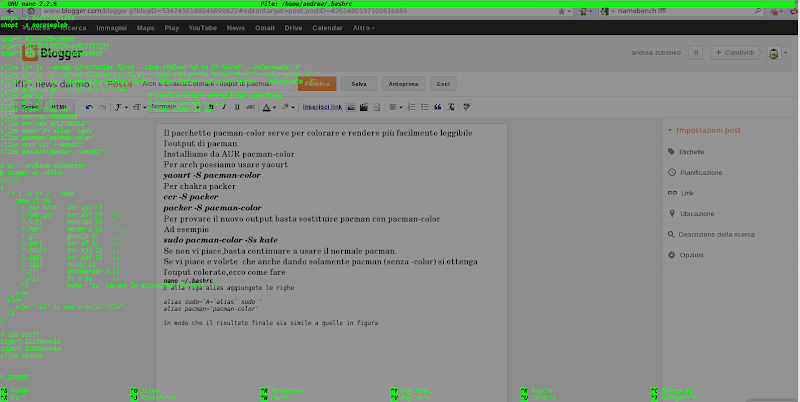
Task: Apply blockquote formatting
Action: click(438, 107)
